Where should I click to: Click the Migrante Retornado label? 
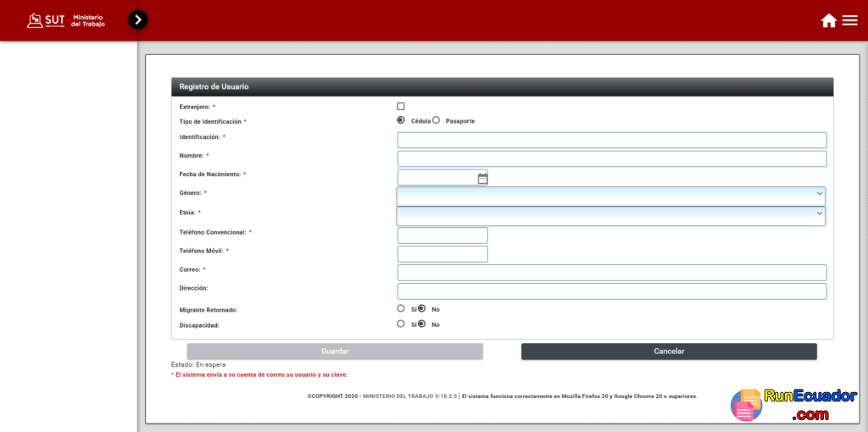(x=209, y=310)
